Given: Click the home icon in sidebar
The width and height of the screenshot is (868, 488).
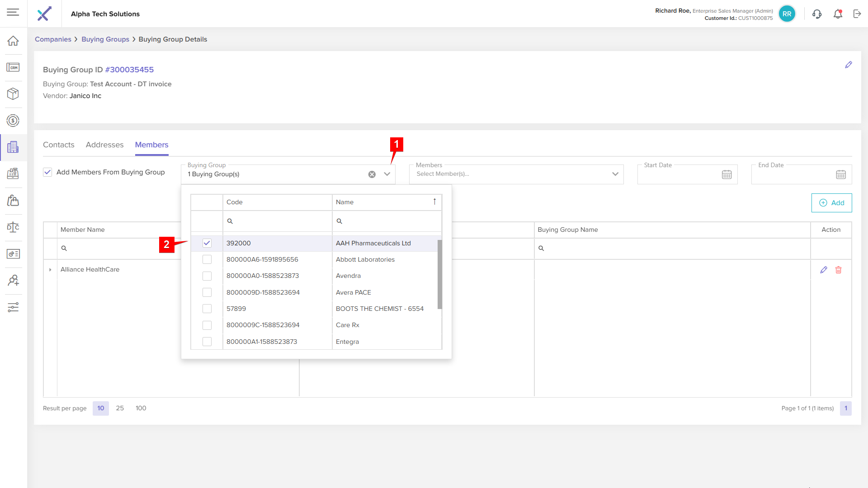Looking at the screenshot, I should tap(13, 41).
